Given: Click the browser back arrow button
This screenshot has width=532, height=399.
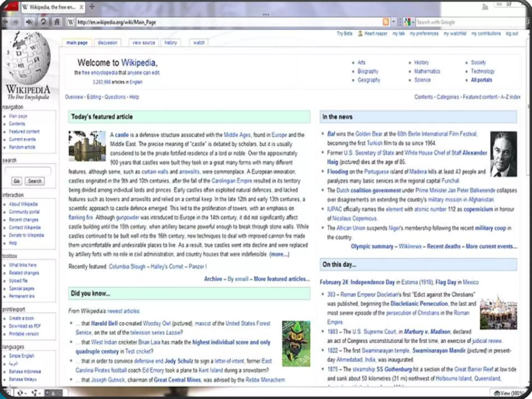Looking at the screenshot, I should [5, 22].
